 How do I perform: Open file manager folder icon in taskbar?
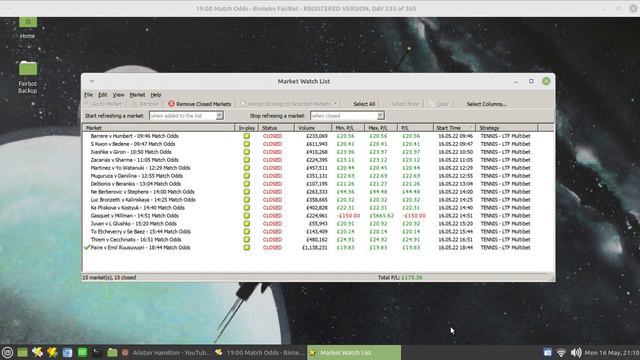coord(112,353)
